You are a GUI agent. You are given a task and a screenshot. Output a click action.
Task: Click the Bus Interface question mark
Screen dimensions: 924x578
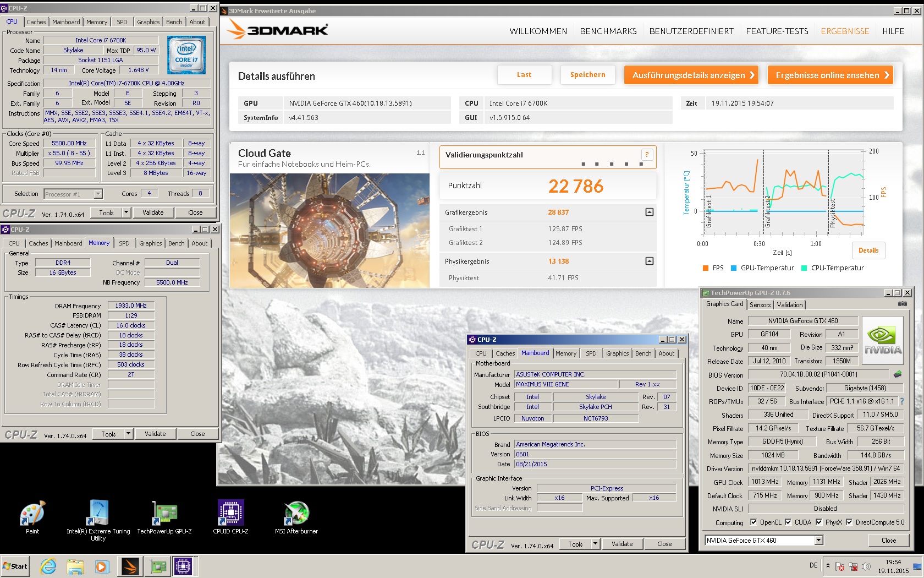coord(902,401)
